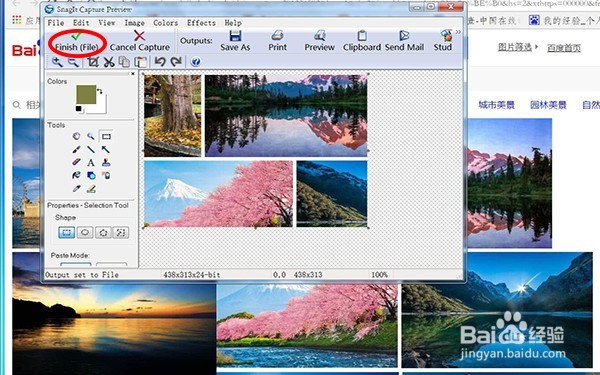This screenshot has height=375, width=600.
Task: Click the redo arrow icon
Action: [x=176, y=62]
